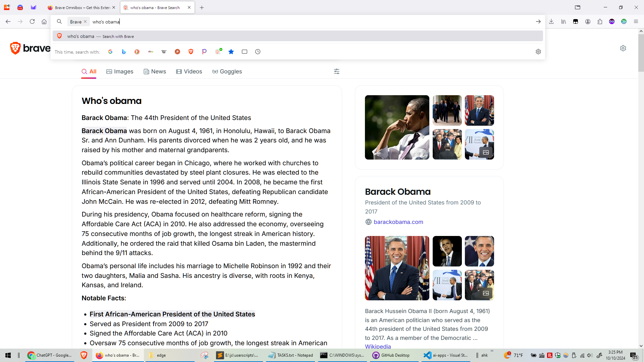This screenshot has width=644, height=362.
Task: Search with Wikipedia one-off icon
Action: [x=164, y=52]
